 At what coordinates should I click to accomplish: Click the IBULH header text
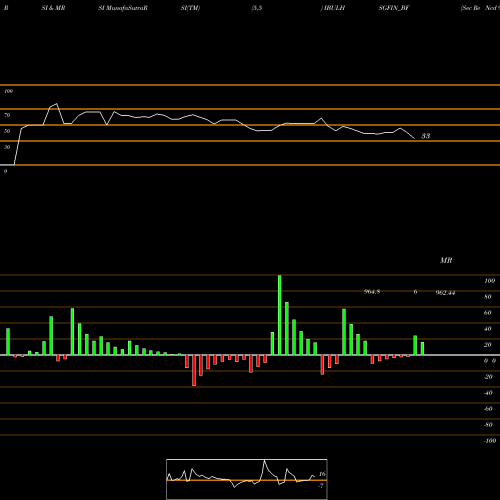point(334,8)
